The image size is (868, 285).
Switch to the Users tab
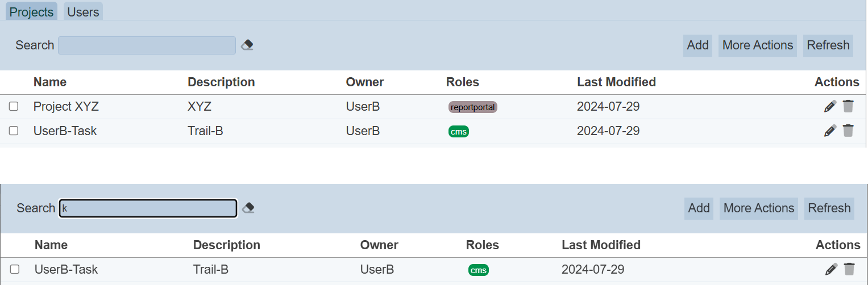[83, 12]
